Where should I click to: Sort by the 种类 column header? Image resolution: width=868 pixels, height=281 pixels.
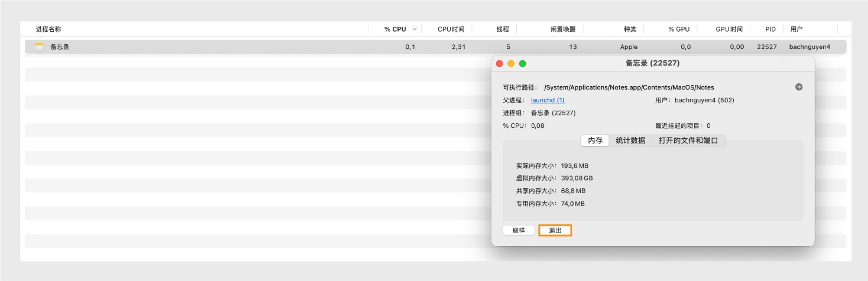pos(630,29)
